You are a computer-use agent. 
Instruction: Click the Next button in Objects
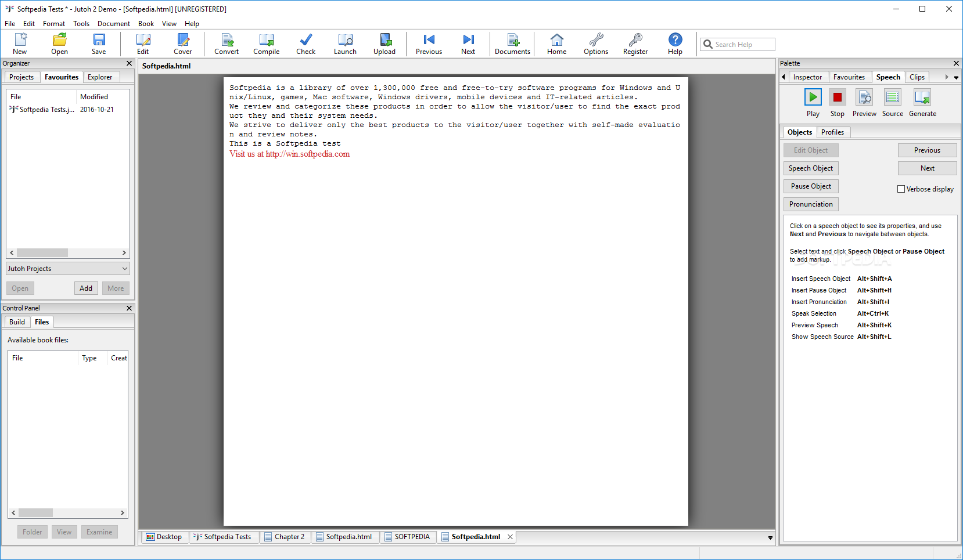tap(927, 168)
